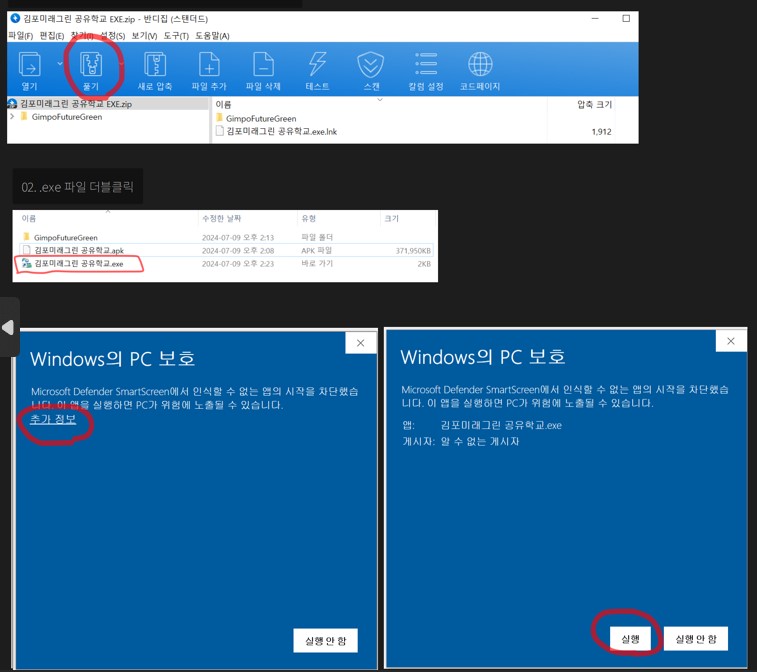The height and width of the screenshot is (672, 757).
Task: Click the 스캔 shield icon
Action: point(371,65)
